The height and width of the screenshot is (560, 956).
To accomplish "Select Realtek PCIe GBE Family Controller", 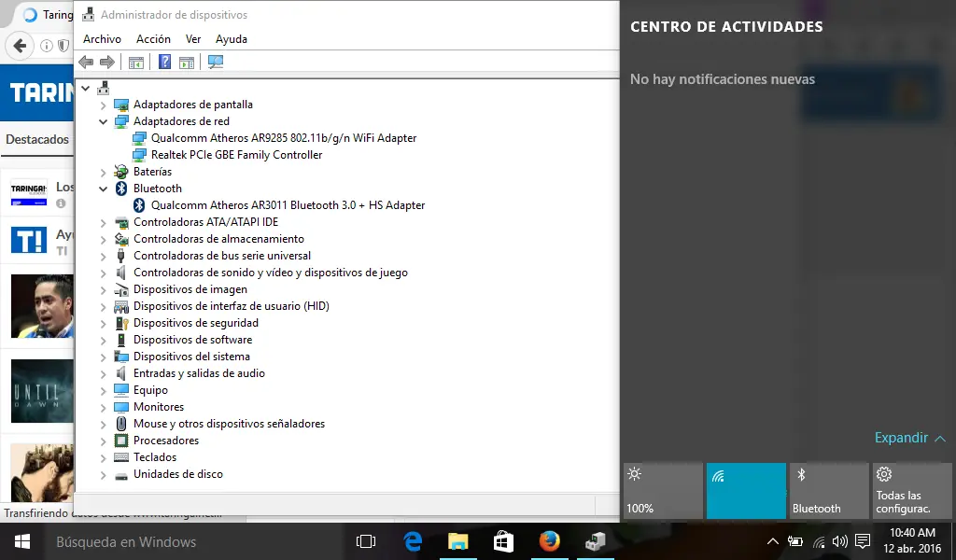I will [x=236, y=155].
